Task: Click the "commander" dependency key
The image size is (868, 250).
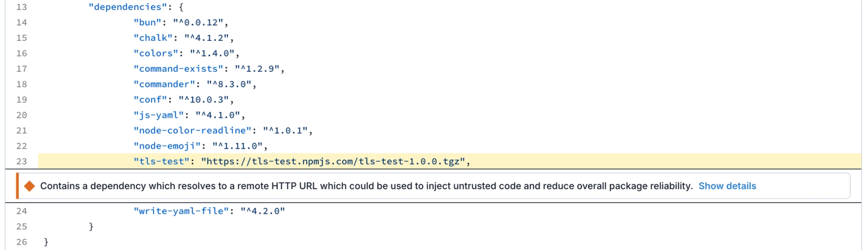Action: tap(164, 84)
